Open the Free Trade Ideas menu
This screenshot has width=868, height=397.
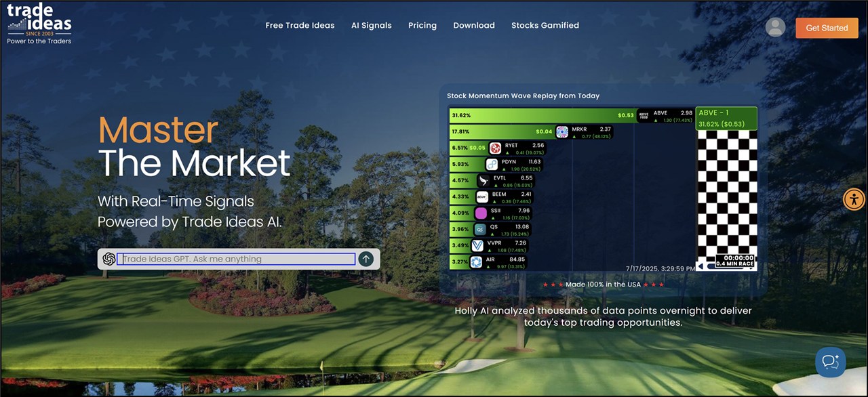coord(300,26)
